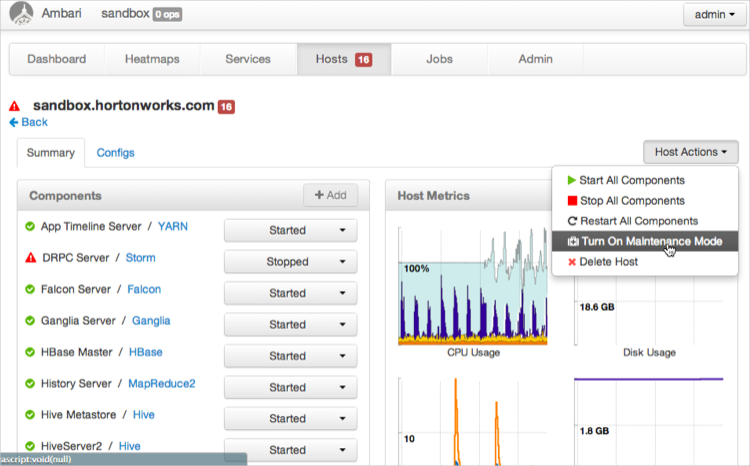Click the red warning icon for DRPC Server
The height and width of the screenshot is (466, 750).
30,258
